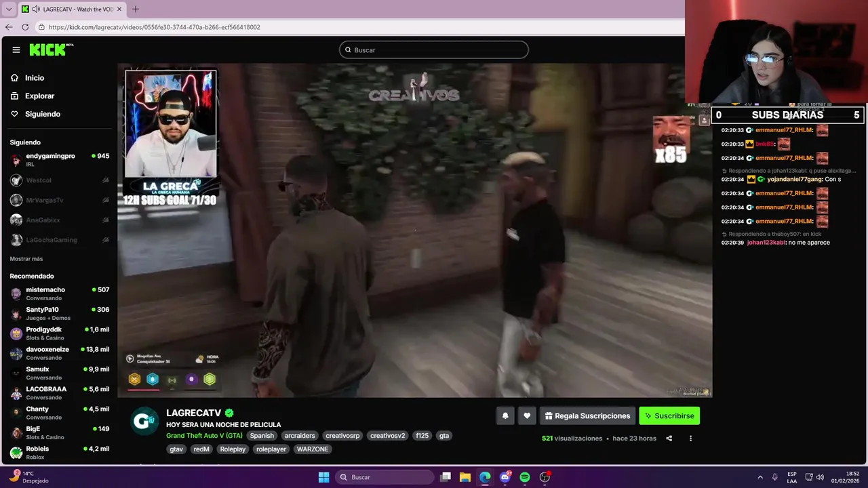Open the Windows Start menu

coord(323,477)
